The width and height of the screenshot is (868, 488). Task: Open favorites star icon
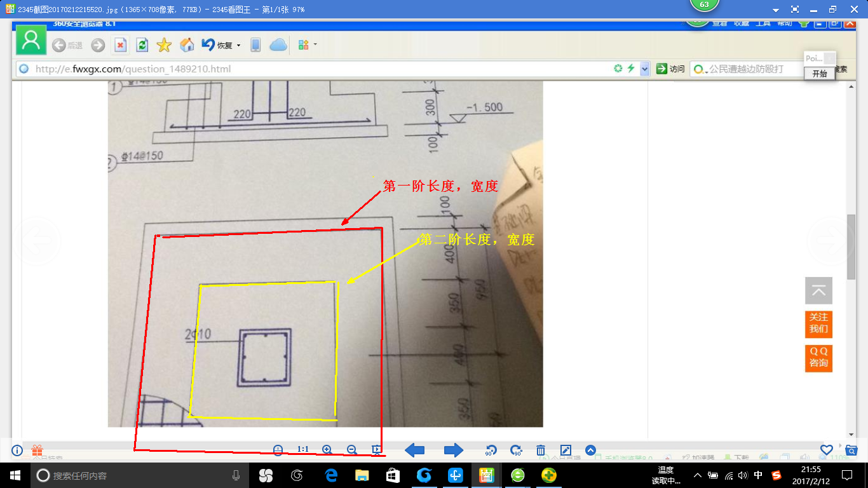164,45
